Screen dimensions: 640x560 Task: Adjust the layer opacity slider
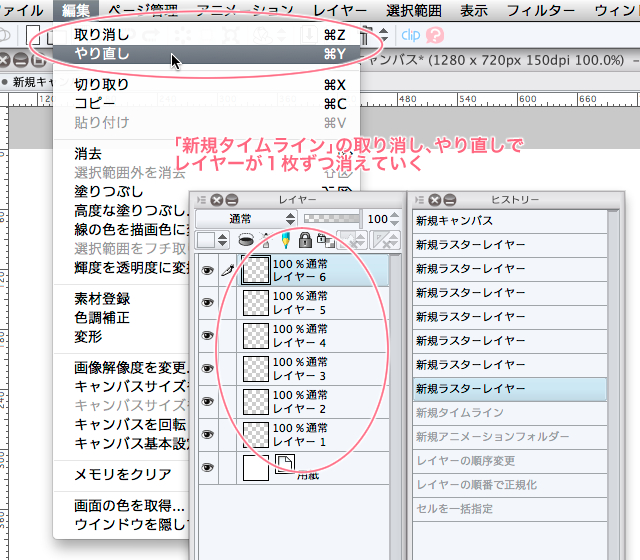pyautogui.click(x=331, y=219)
